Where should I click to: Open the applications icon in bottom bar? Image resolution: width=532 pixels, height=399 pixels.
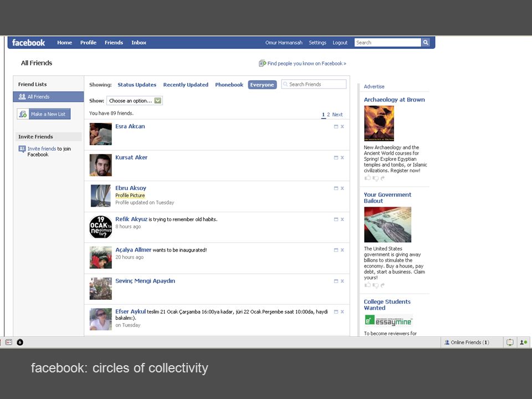pyautogui.click(x=9, y=342)
